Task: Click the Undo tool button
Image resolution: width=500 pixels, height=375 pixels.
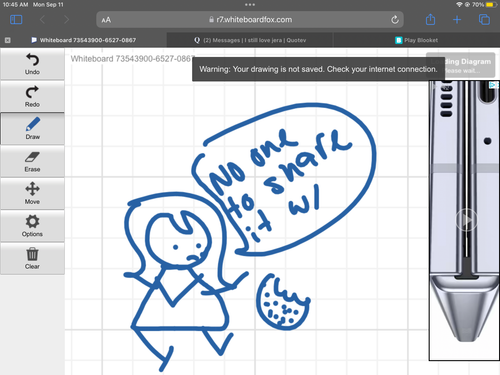Action: (32, 64)
